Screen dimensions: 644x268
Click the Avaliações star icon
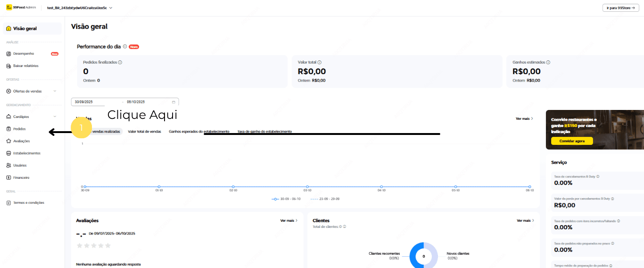click(x=8, y=141)
